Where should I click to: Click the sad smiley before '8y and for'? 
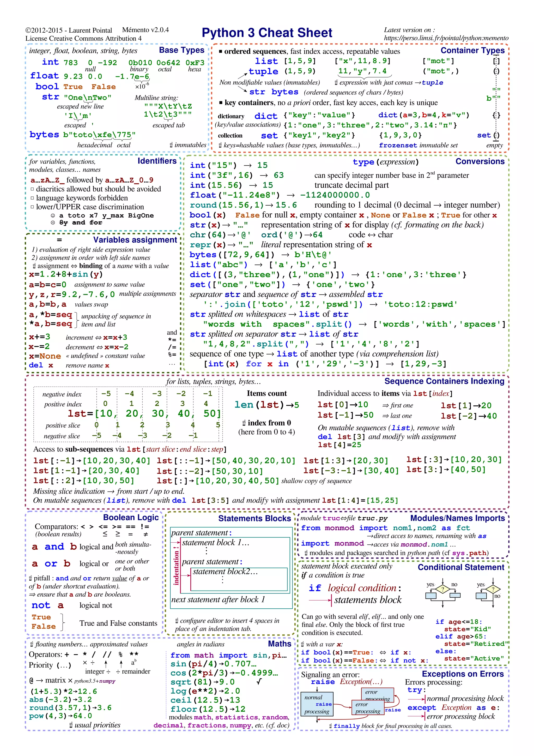53,223
